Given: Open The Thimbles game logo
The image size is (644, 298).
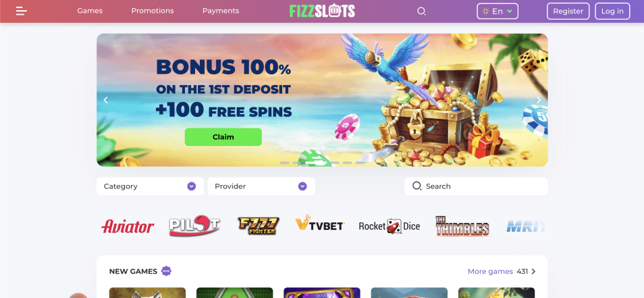Looking at the screenshot, I should click(462, 226).
